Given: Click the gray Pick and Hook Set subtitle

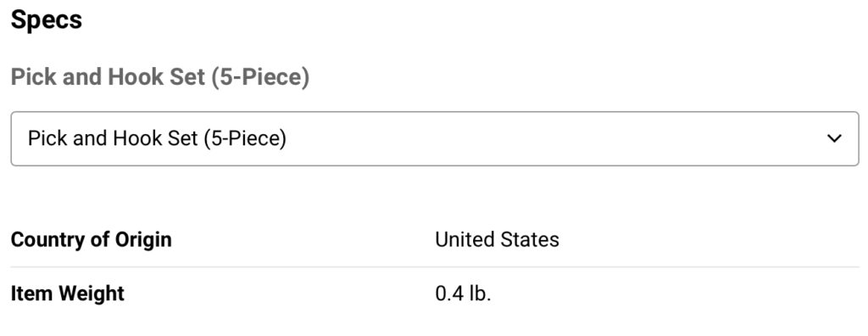Looking at the screenshot, I should tap(160, 77).
